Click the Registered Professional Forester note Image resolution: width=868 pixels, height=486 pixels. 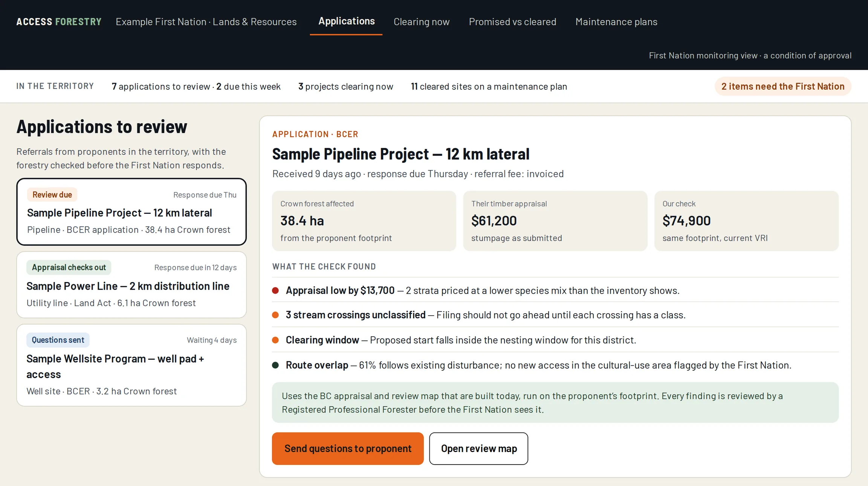tap(555, 402)
